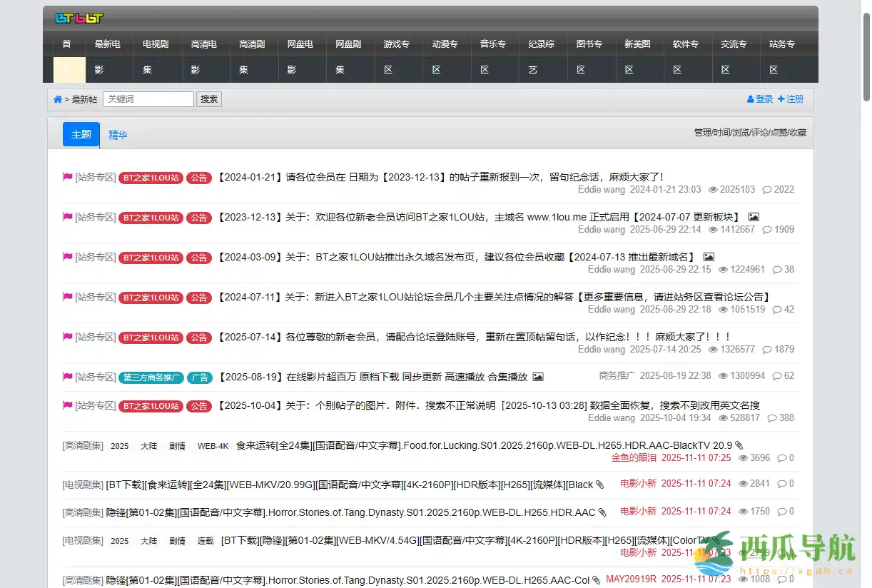Click the 搜索 search button
The width and height of the screenshot is (872, 588).
click(208, 98)
